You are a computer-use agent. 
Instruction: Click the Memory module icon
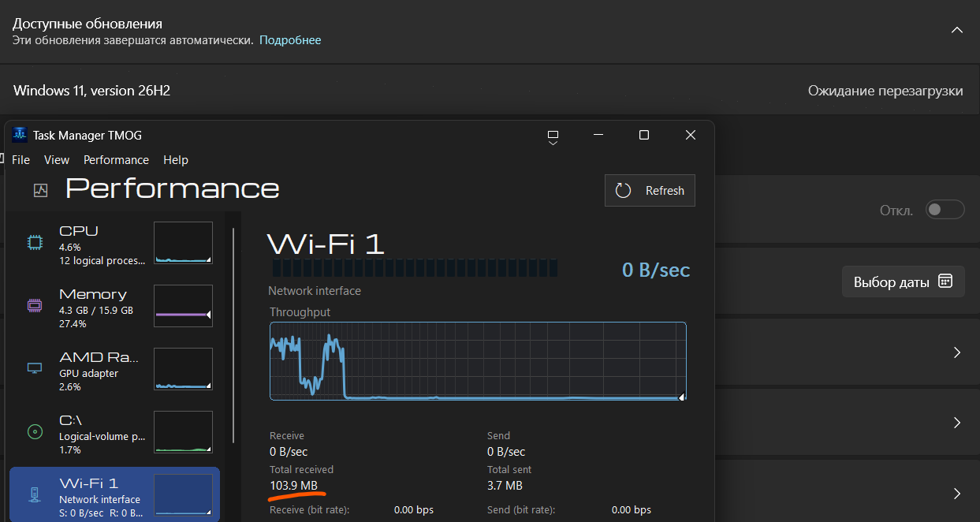[35, 305]
